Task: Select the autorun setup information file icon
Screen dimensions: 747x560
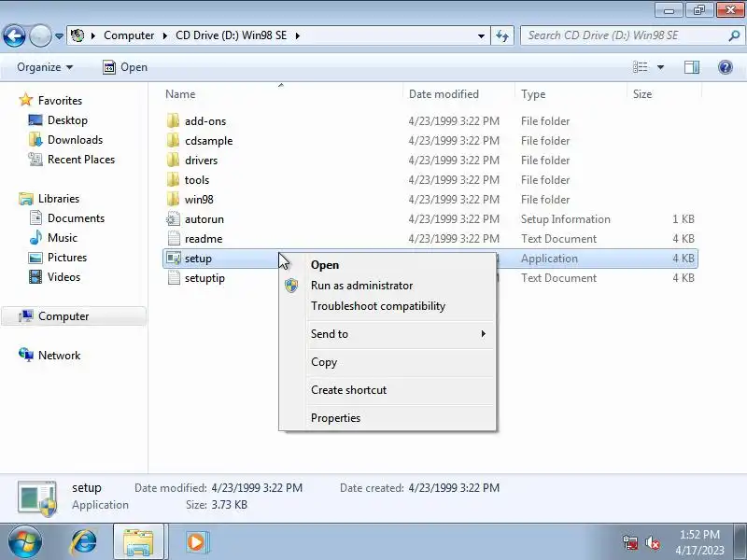Action: pos(173,219)
